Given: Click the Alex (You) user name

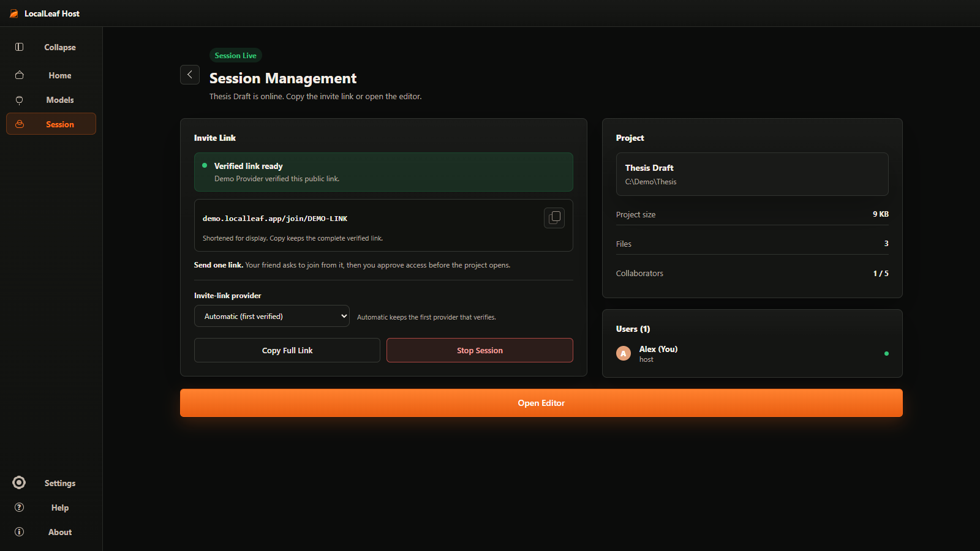Looking at the screenshot, I should 658,349.
